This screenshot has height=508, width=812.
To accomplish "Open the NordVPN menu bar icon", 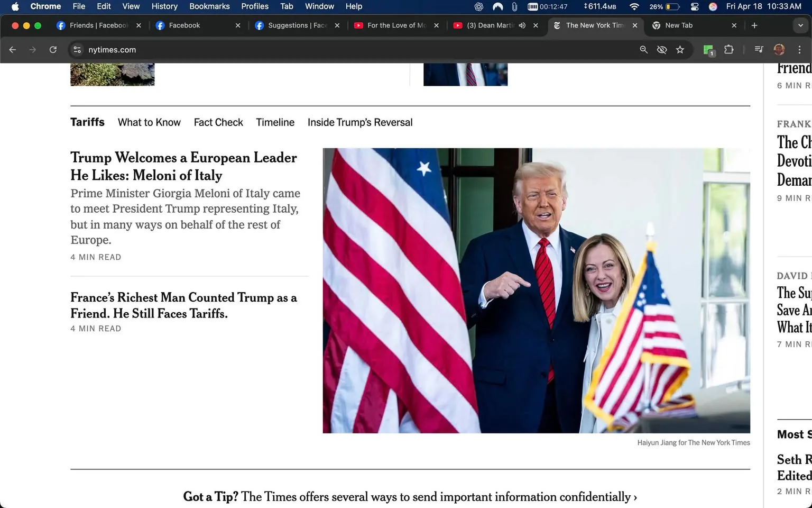I will pos(497,6).
